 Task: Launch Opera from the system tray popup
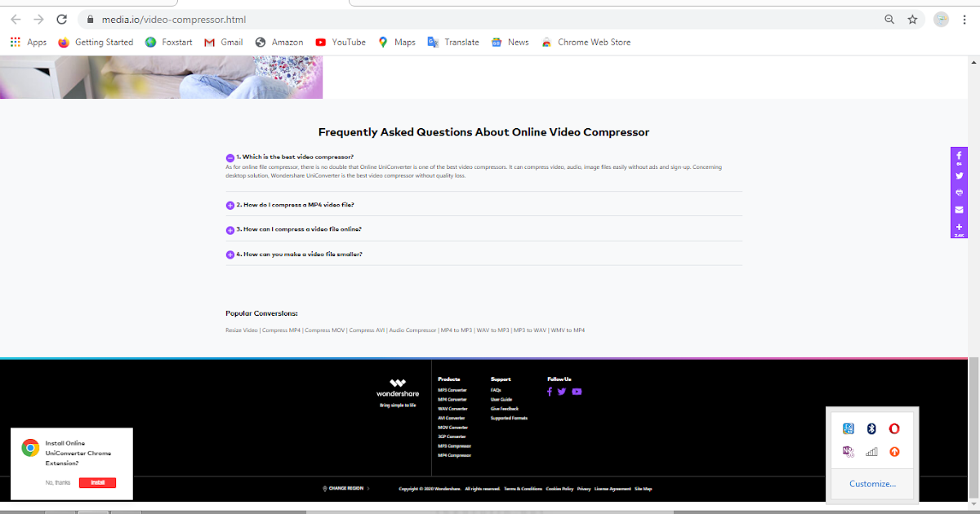coord(894,428)
